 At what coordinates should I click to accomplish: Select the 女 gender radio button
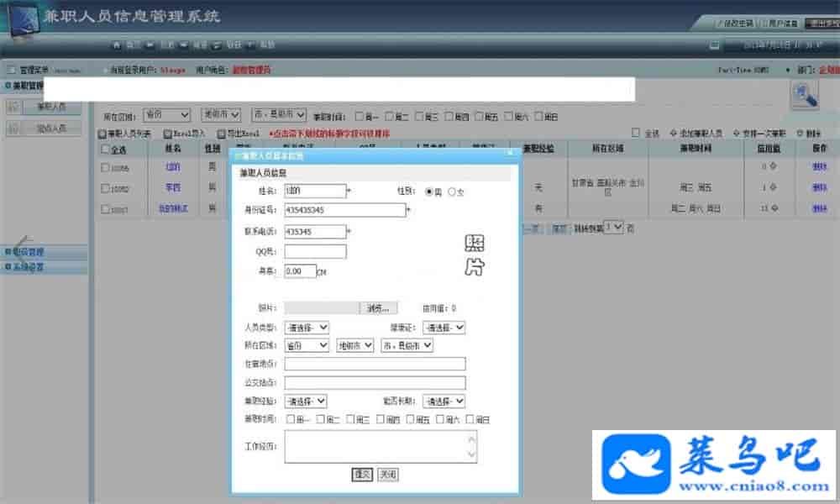coord(452,192)
